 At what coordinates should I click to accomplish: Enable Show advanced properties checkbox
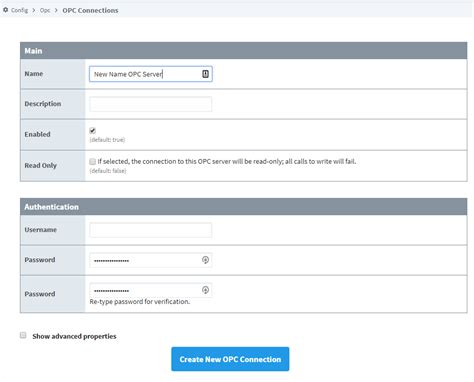23,335
